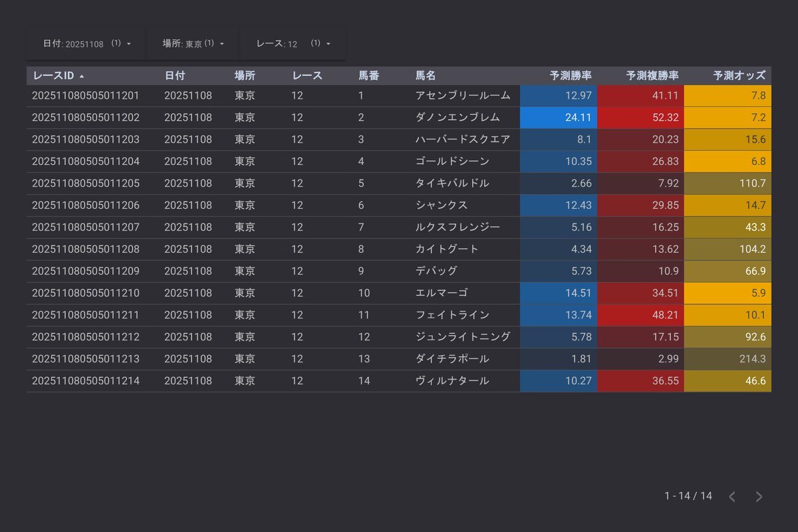The height and width of the screenshot is (532, 798).
Task: Sort by the レース column header
Action: click(307, 76)
